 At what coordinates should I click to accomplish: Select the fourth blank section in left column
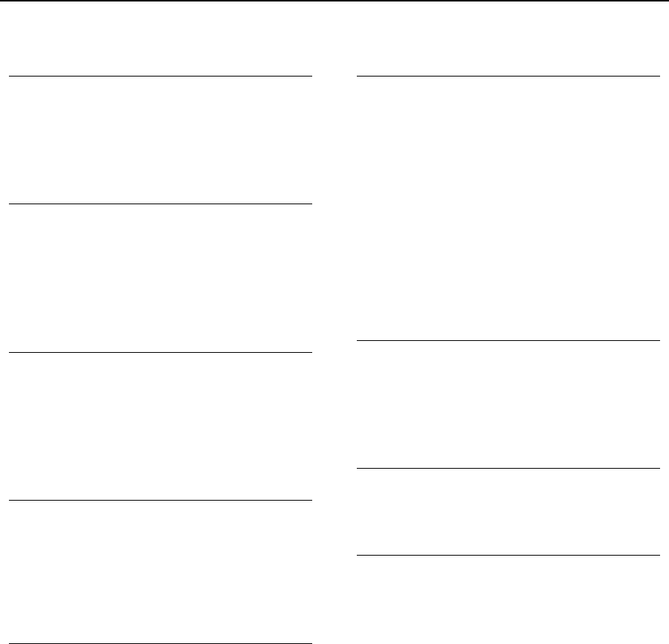160,572
